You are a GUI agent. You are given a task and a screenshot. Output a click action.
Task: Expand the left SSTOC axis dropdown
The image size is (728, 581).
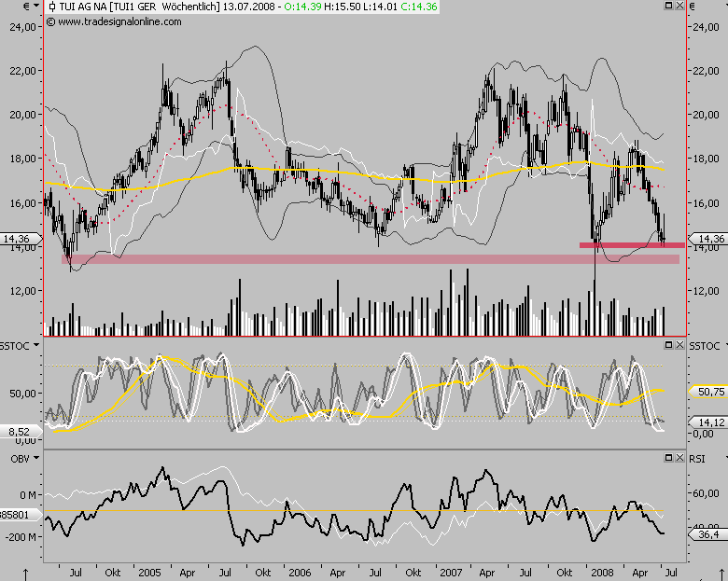coord(35,345)
